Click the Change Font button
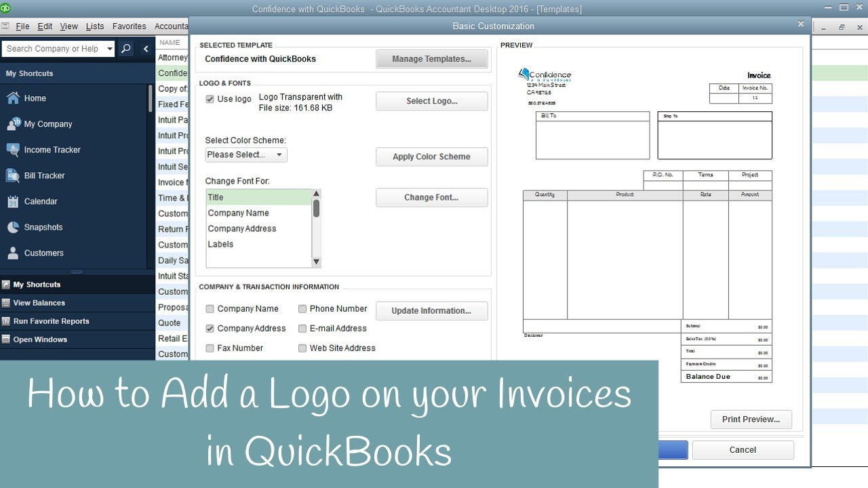This screenshot has height=488, width=868. (432, 197)
